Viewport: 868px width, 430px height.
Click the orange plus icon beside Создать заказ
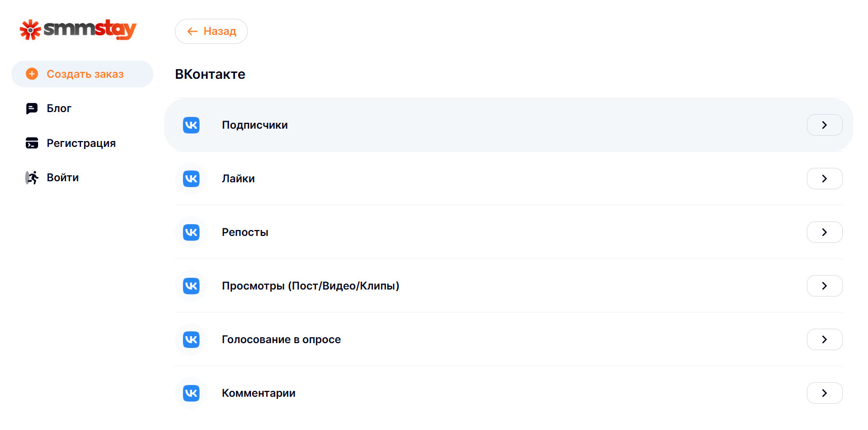[32, 74]
